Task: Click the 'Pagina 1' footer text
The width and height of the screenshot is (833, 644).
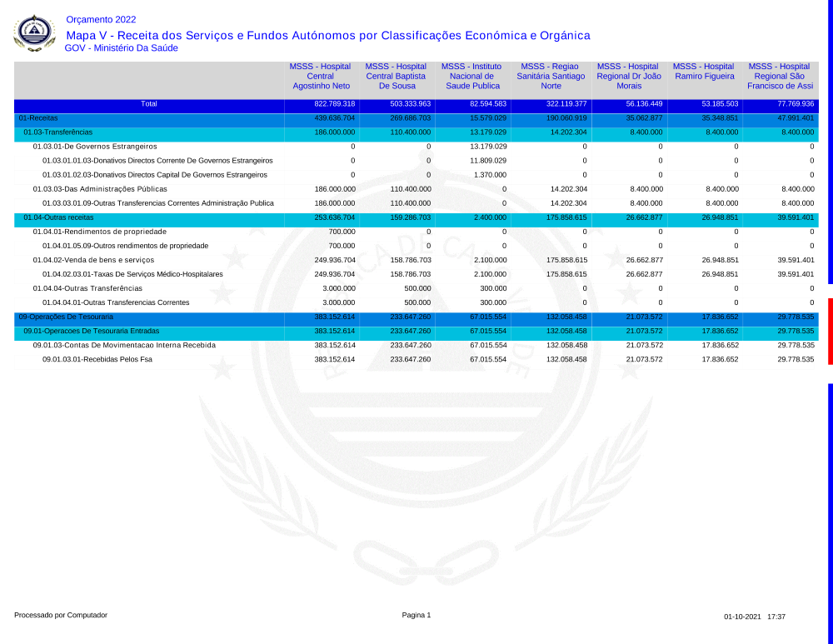Action: click(416, 615)
